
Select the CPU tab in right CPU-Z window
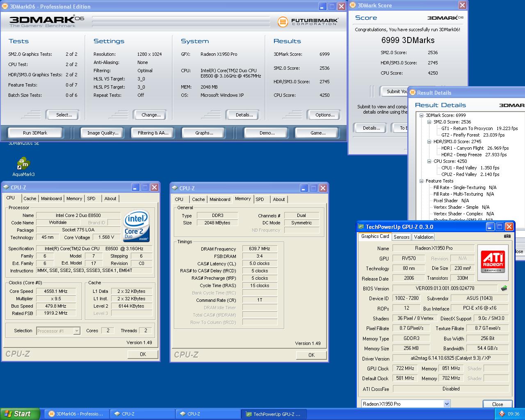[179, 199]
